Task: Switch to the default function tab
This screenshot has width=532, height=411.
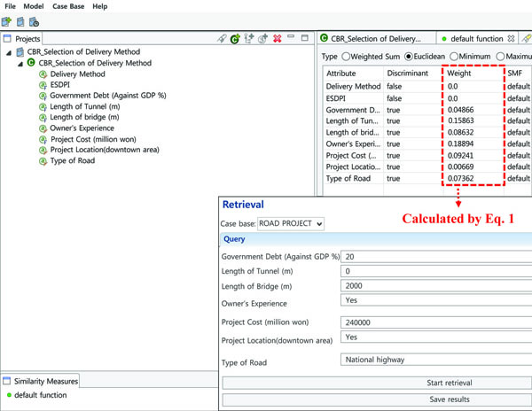Action: point(477,39)
